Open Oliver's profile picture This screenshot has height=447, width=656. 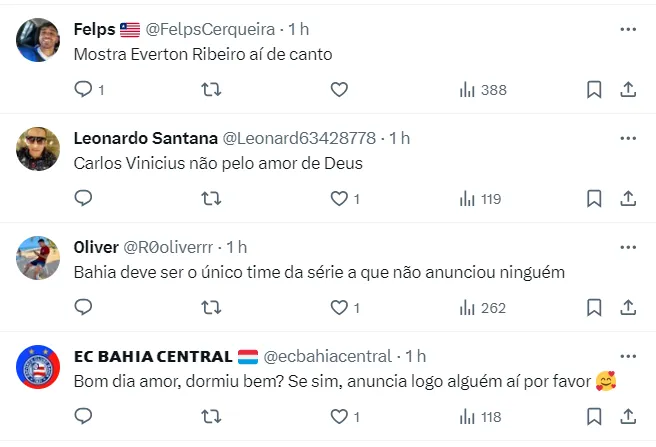click(38, 259)
